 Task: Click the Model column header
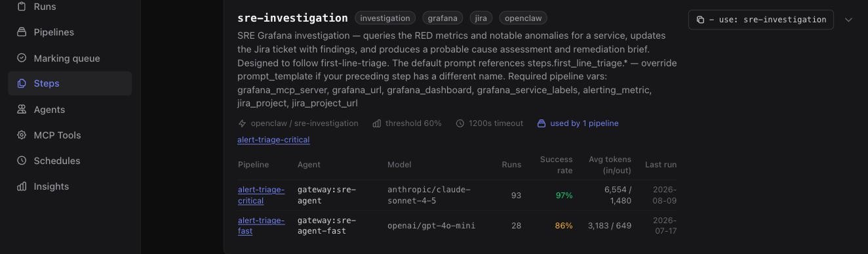[x=399, y=165]
